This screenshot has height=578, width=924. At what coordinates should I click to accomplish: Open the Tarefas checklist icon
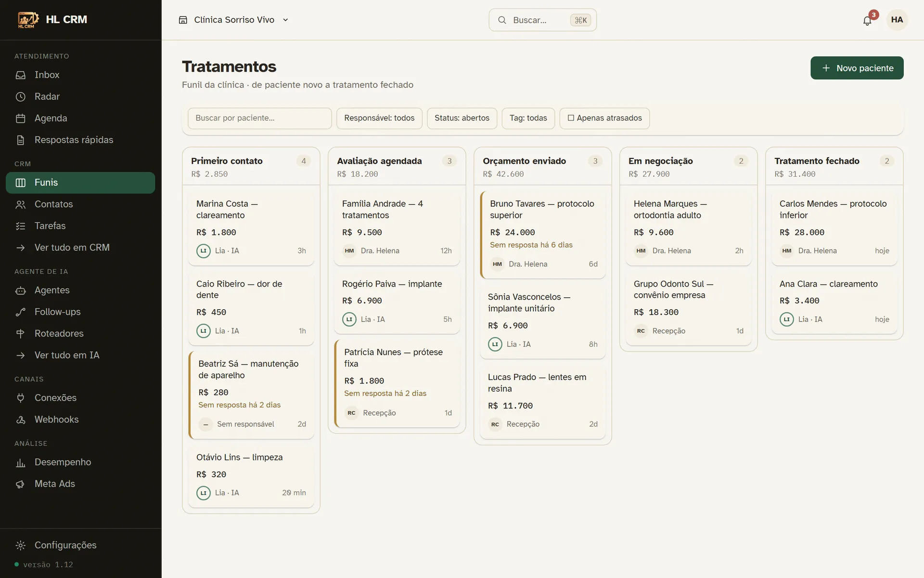coord(20,226)
